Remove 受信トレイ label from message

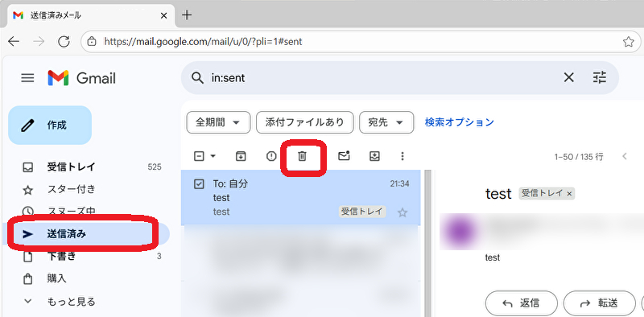[x=569, y=194]
